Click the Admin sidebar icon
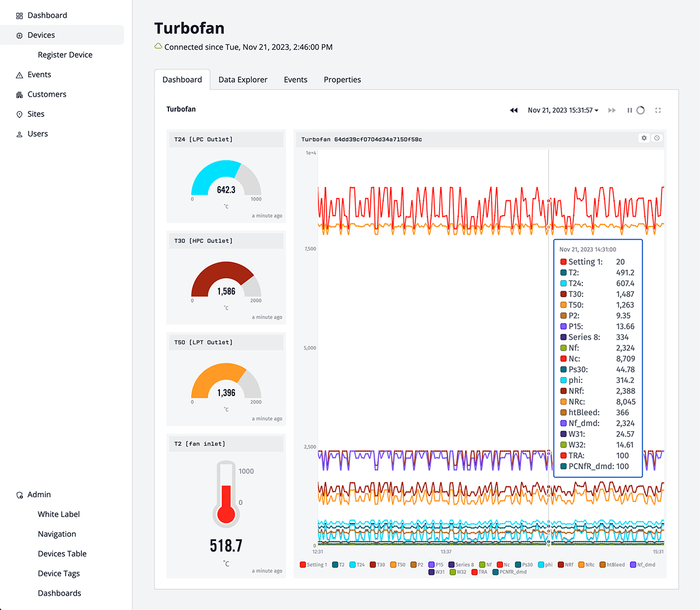 click(x=20, y=495)
